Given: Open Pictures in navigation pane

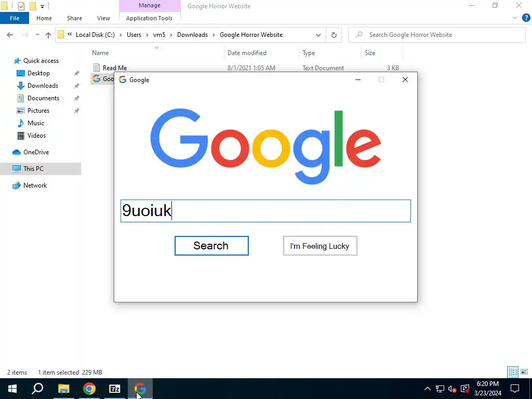Looking at the screenshot, I should coord(38,111).
